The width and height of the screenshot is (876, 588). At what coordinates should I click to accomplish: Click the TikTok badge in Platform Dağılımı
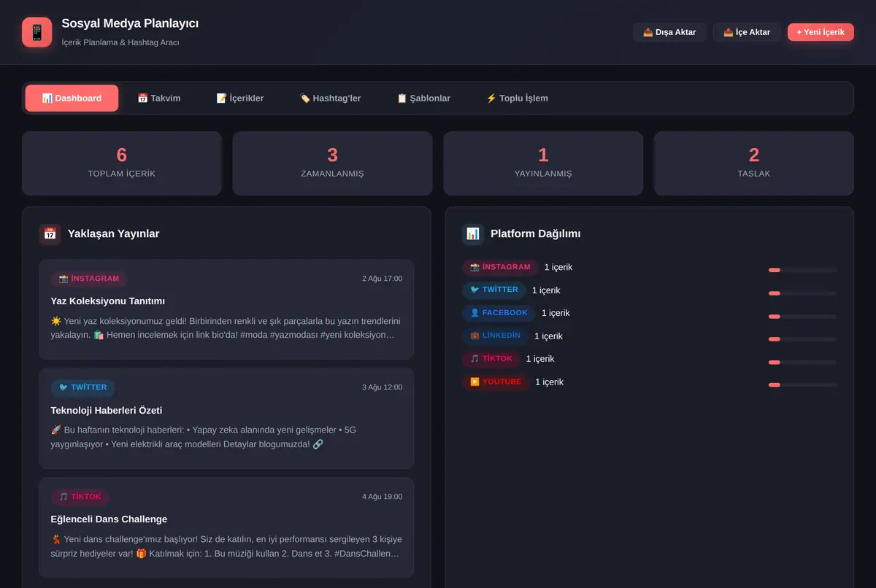[491, 359]
